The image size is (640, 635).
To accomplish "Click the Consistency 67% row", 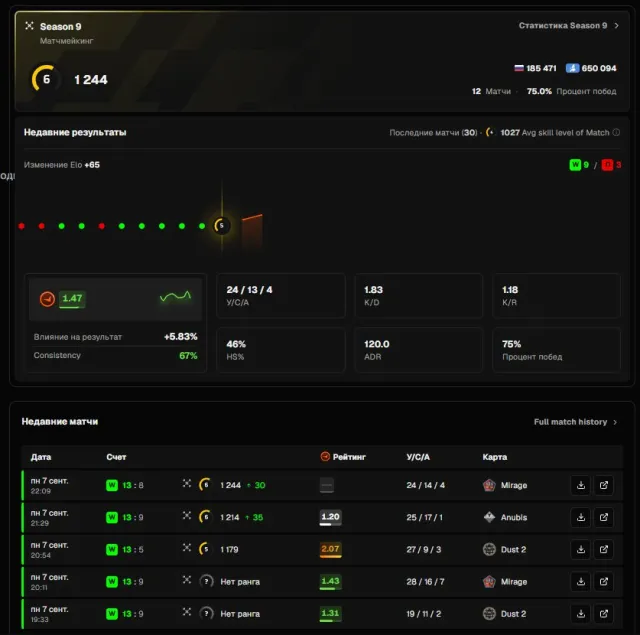I will tap(116, 355).
